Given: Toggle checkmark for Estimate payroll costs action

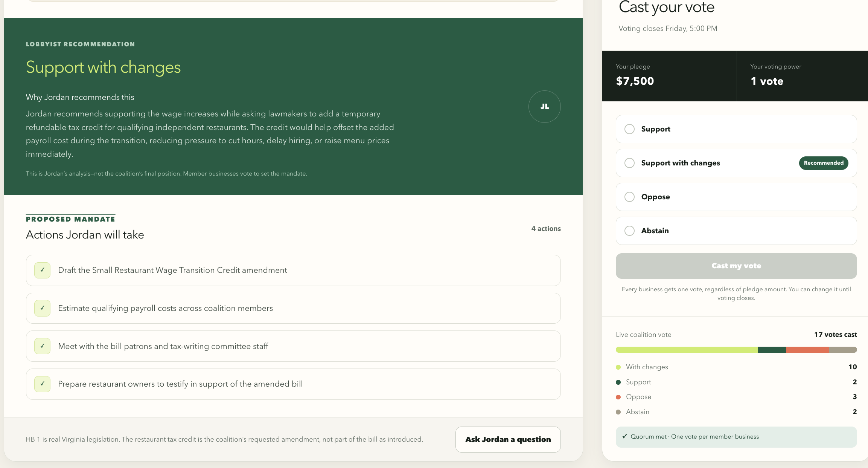Looking at the screenshot, I should pyautogui.click(x=42, y=308).
